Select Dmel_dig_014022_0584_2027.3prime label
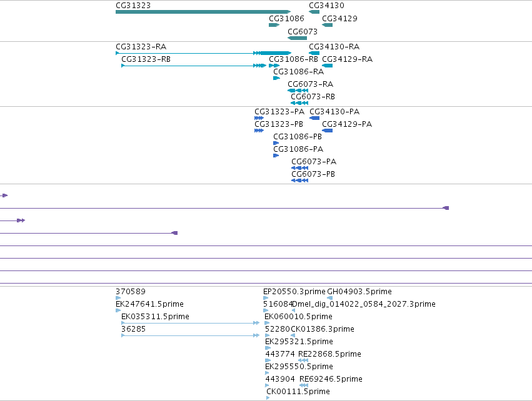The width and height of the screenshot is (532, 401). click(364, 304)
